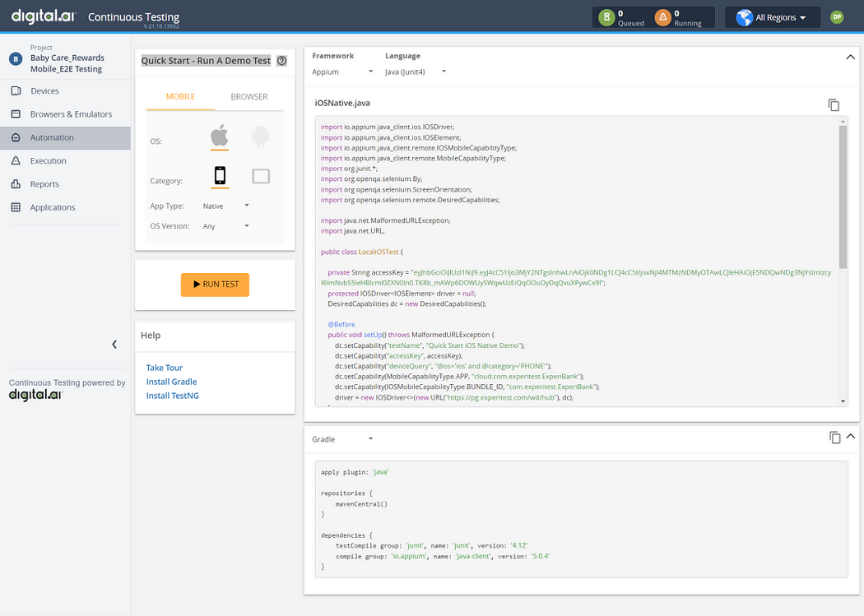Click the project B badge icon

[16, 58]
